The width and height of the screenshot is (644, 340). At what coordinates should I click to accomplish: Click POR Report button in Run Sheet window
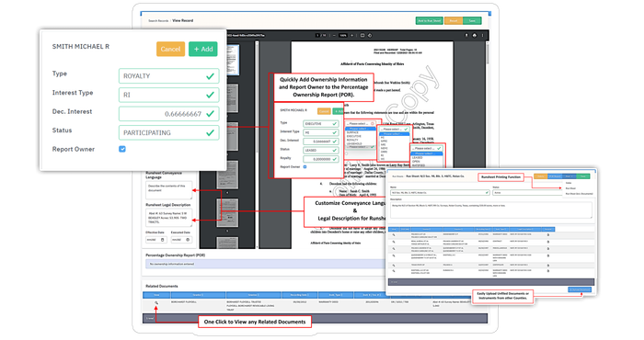point(555,176)
